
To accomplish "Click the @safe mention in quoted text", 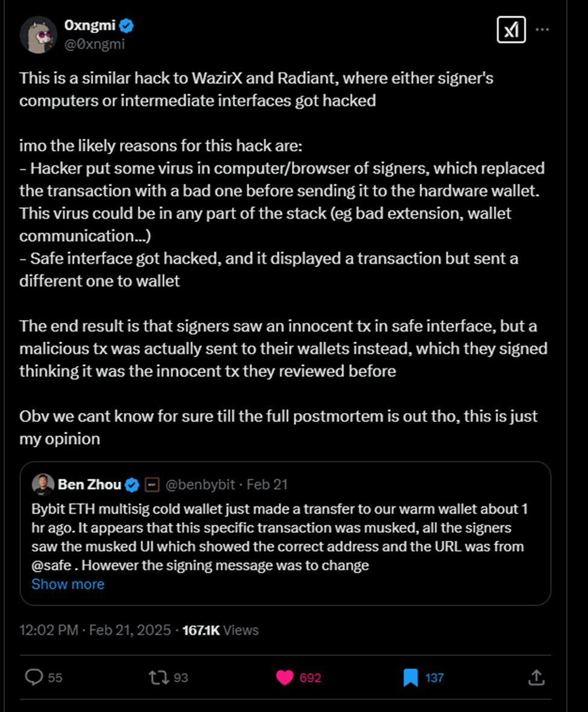I will [50, 565].
